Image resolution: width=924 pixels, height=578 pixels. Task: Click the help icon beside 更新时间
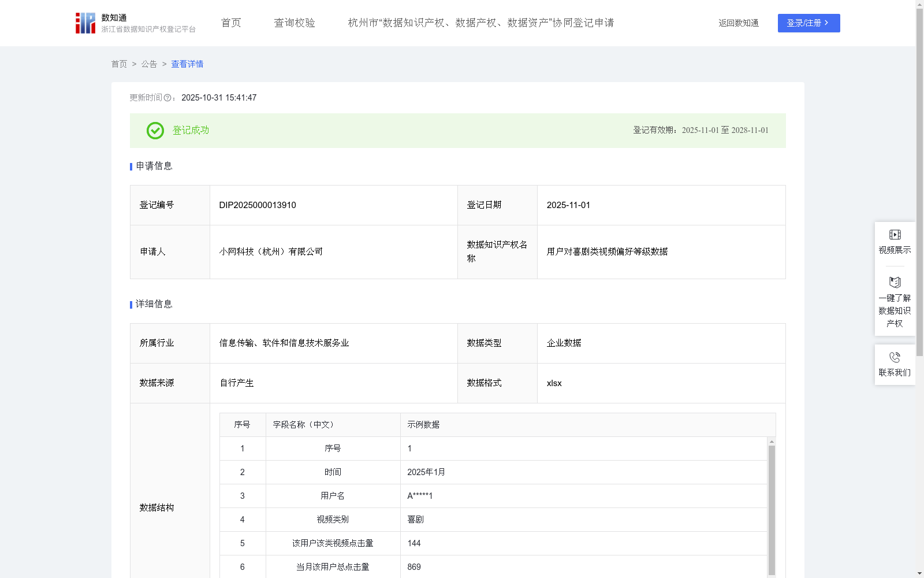click(x=167, y=98)
